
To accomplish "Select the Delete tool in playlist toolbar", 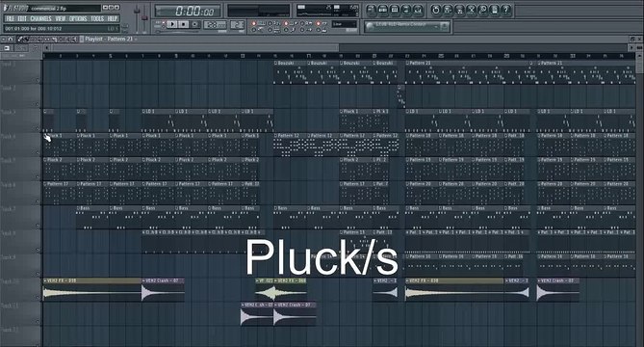I will pyautogui.click(x=33, y=40).
